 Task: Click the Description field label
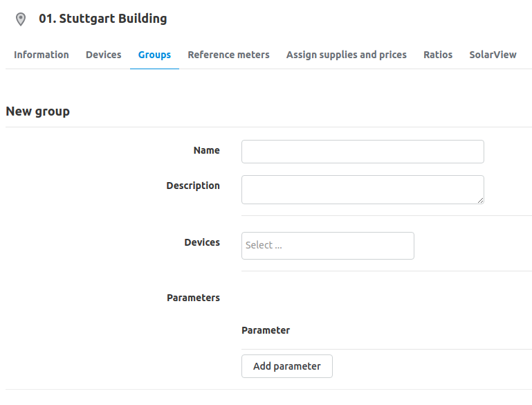193,186
